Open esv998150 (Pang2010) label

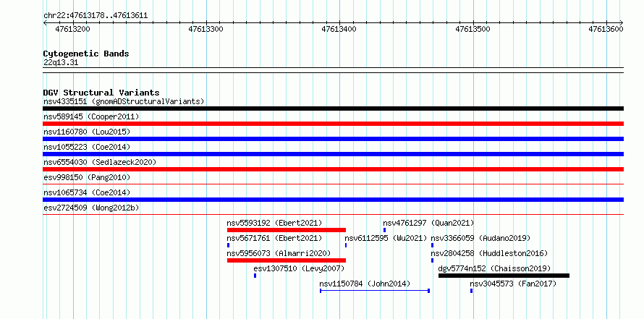pos(87,177)
